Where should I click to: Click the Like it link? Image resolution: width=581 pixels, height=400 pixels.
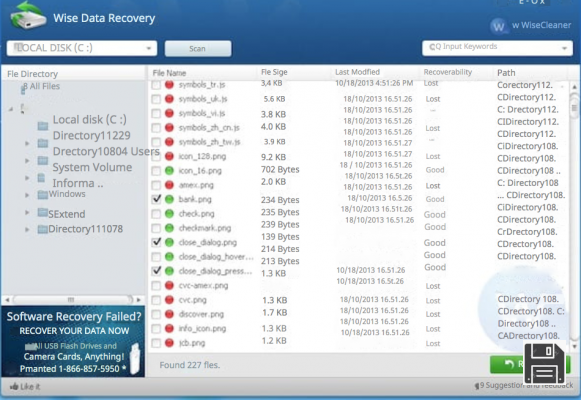(x=25, y=386)
